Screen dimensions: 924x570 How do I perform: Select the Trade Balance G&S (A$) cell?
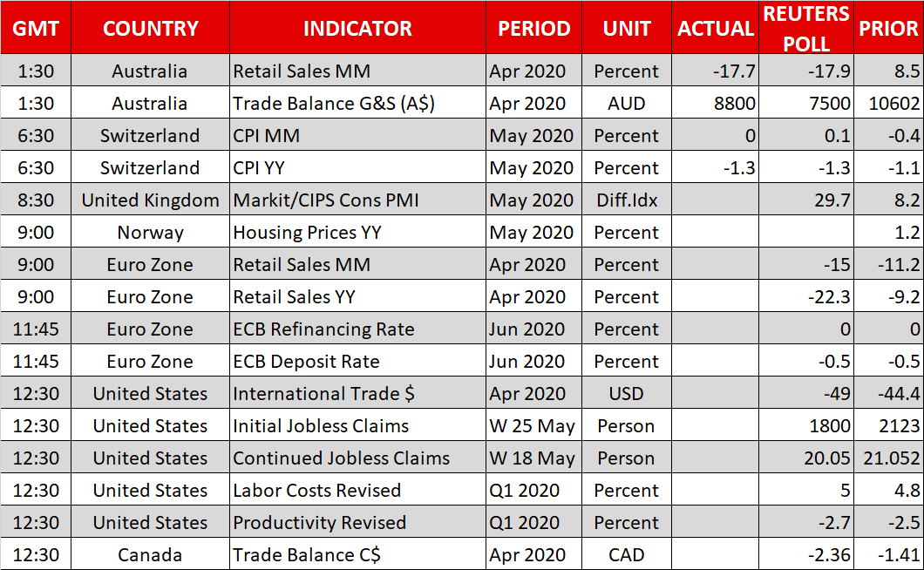334,104
